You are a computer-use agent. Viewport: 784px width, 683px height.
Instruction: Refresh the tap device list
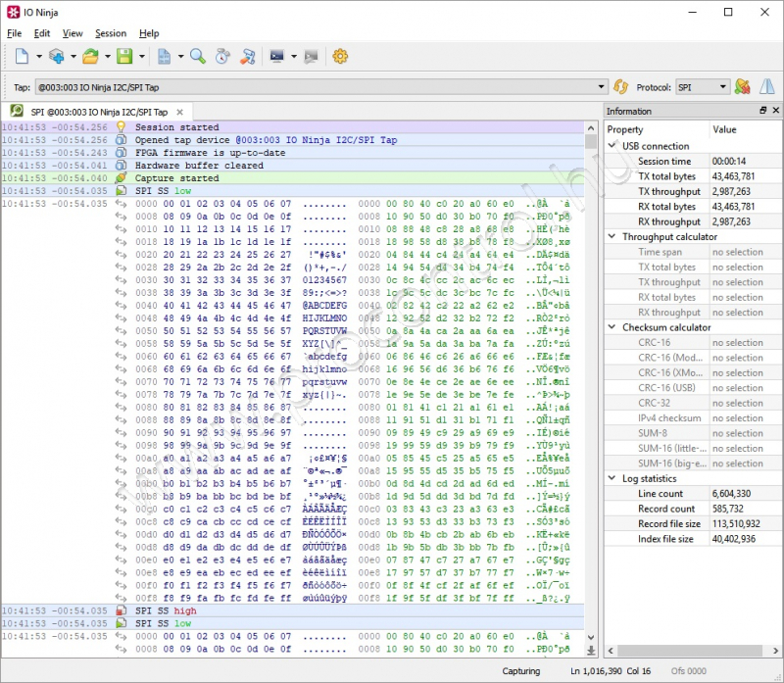tap(620, 87)
